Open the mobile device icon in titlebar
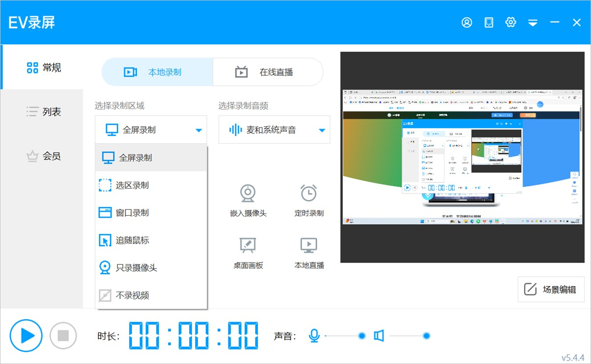This screenshot has height=364, width=591. tap(489, 22)
